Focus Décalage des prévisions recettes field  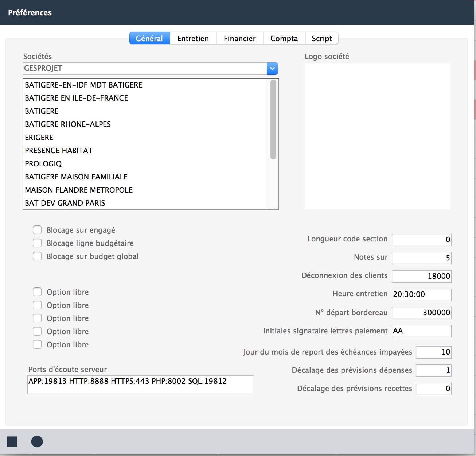pos(434,389)
